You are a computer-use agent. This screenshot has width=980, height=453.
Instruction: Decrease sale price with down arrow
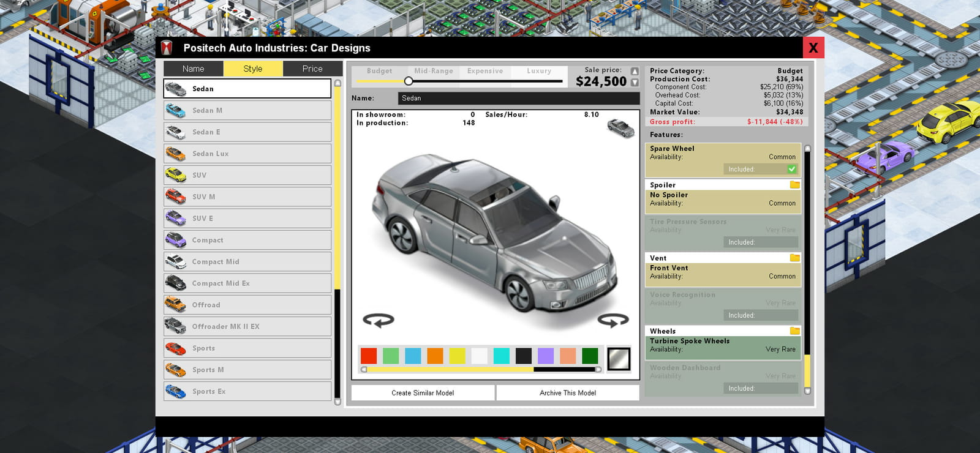point(635,82)
